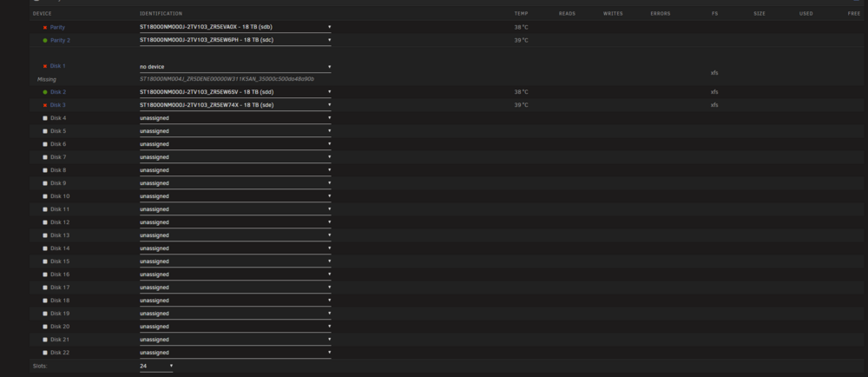Screen dimensions: 868x377
Task: Click the red X status icon beside Disk 3
Action: (x=45, y=105)
